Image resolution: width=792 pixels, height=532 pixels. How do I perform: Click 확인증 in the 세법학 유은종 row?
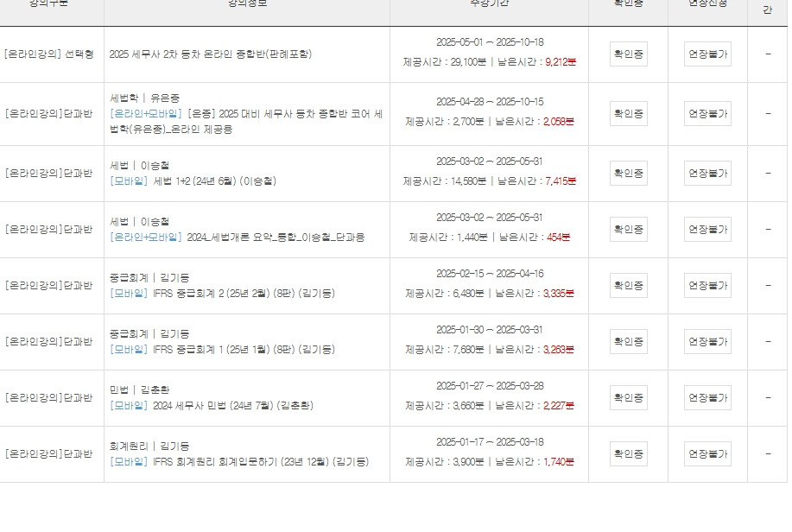tap(628, 113)
